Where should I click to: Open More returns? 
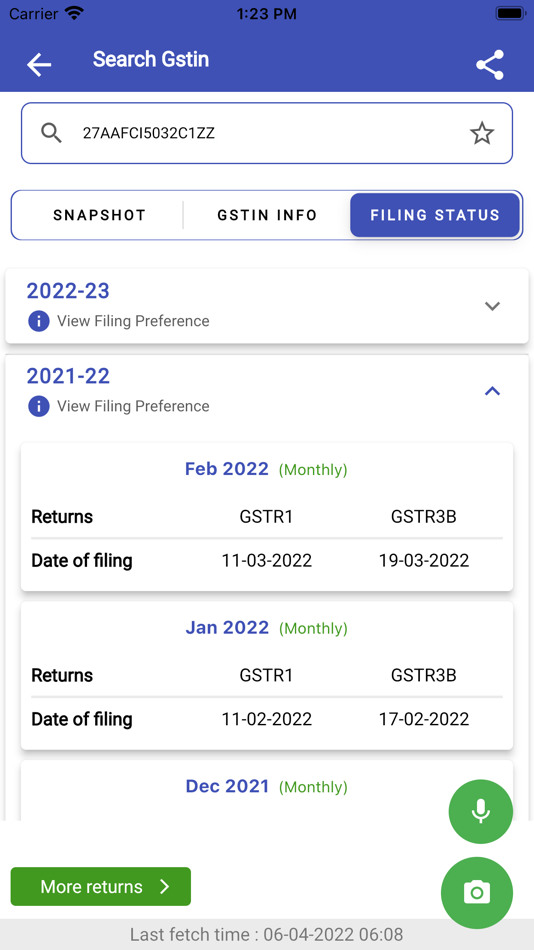[x=101, y=886]
